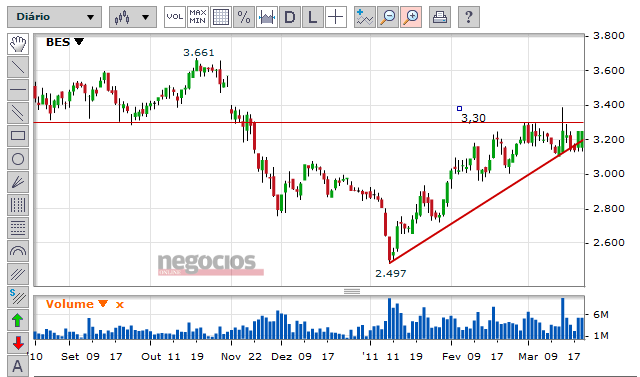Select the horizontal retracement lines tool
640x377 pixels.
coord(18,228)
